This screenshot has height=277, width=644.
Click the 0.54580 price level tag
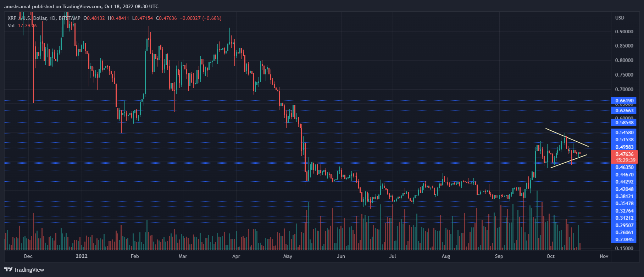624,132
